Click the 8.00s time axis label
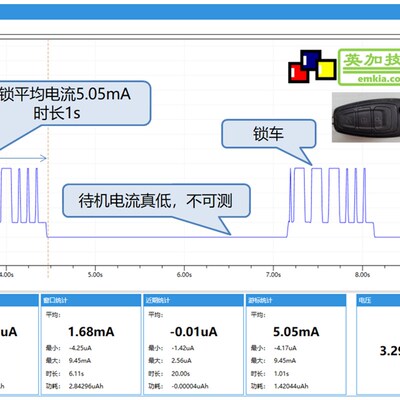This screenshot has width=400, height=400. point(362,275)
